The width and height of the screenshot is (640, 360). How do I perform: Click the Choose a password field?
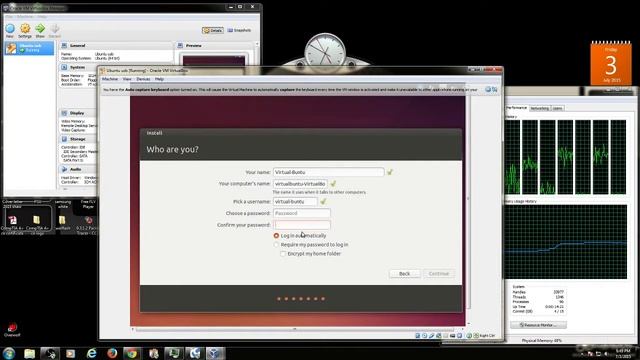coord(302,213)
